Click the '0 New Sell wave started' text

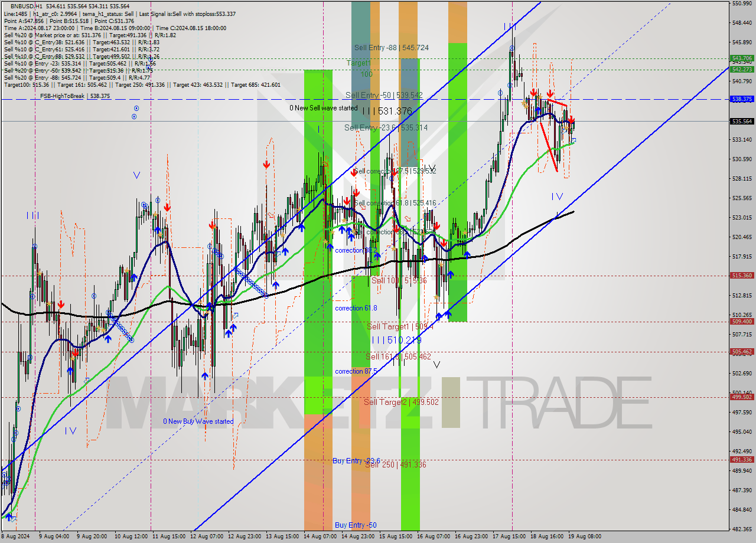pos(323,108)
